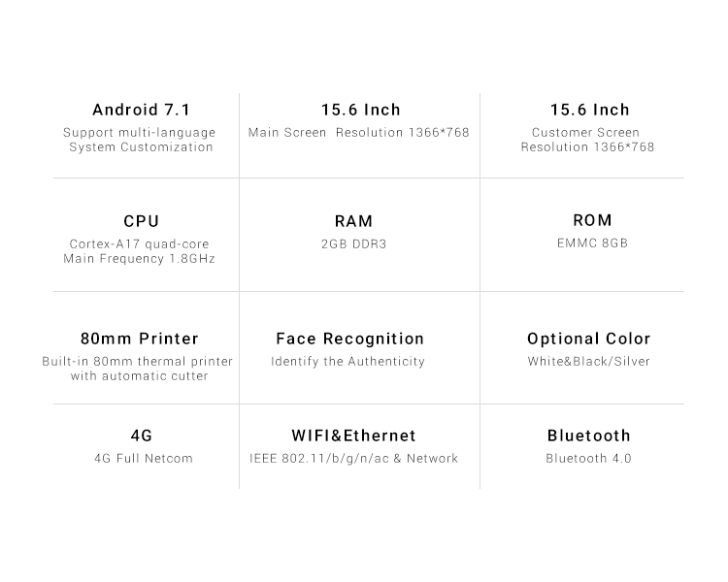
Task: Click the WIFI&Ethernet heading
Action: (x=353, y=436)
